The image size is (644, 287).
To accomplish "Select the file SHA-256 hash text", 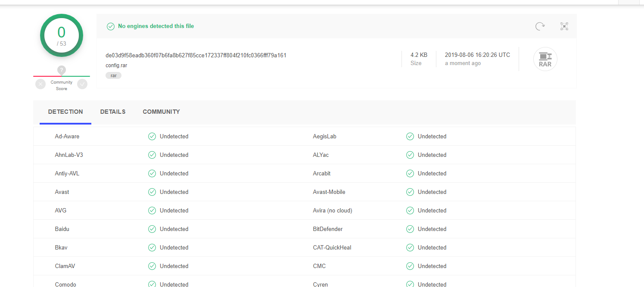I will coord(196,55).
